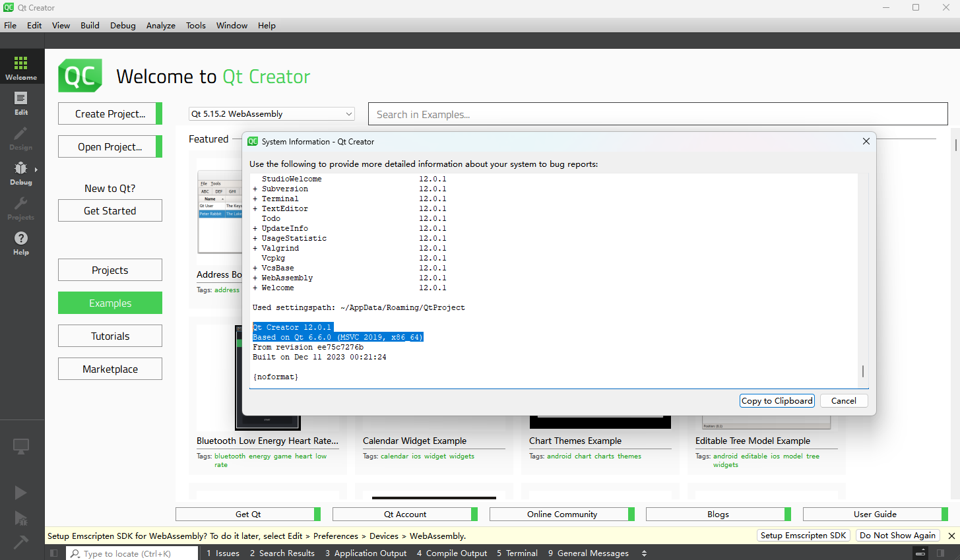Click the Online Community link button

pyautogui.click(x=562, y=514)
